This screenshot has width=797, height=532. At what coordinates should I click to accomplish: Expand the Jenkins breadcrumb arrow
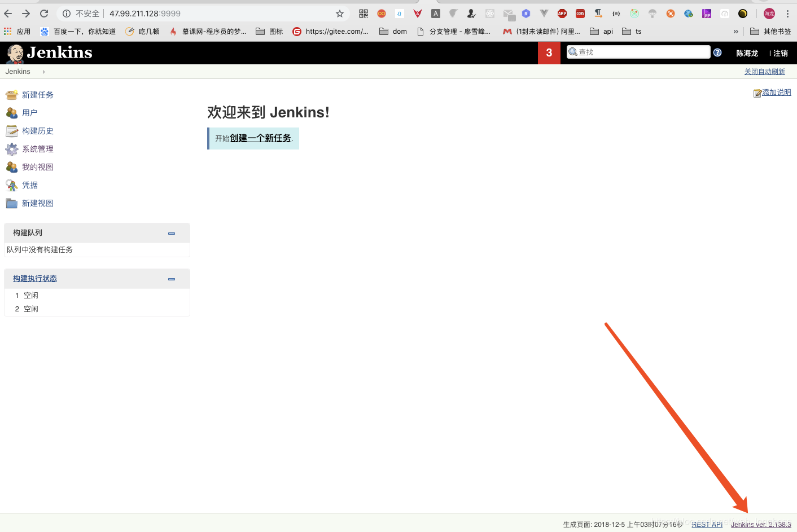tap(43, 72)
